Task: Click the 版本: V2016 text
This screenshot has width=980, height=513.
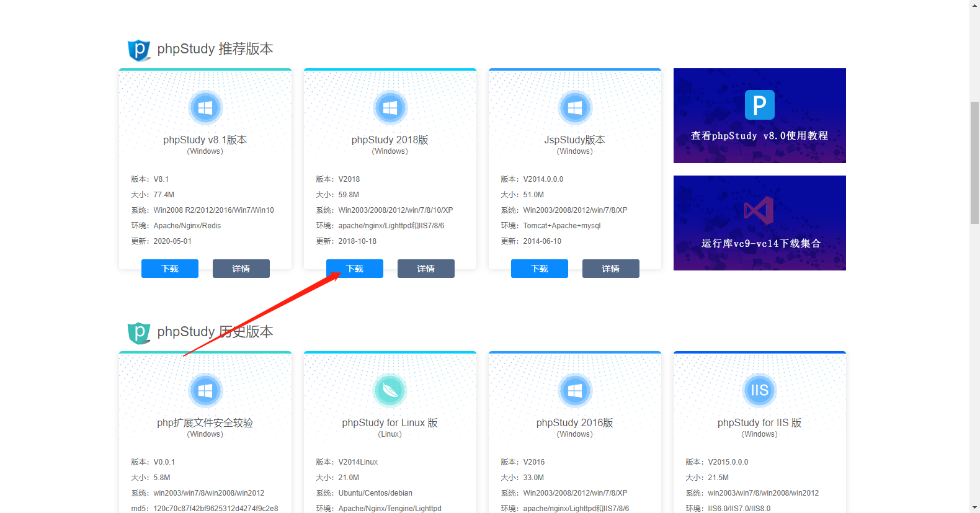Action: pos(523,462)
